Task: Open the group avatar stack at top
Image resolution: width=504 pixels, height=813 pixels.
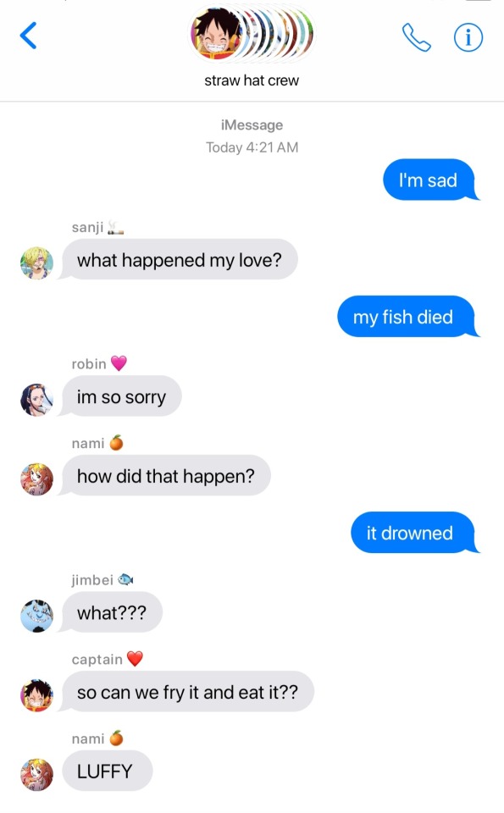Action: (x=252, y=33)
